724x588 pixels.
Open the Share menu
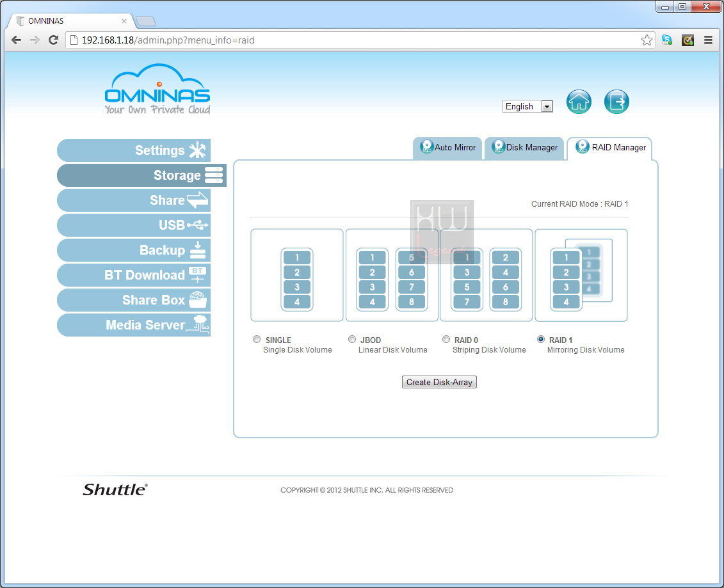[x=134, y=200]
